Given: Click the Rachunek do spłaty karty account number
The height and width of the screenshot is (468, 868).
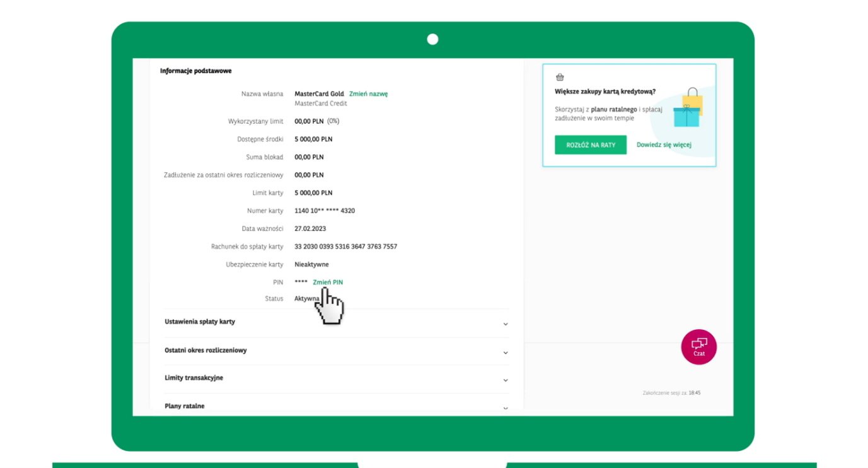Looking at the screenshot, I should [x=345, y=247].
